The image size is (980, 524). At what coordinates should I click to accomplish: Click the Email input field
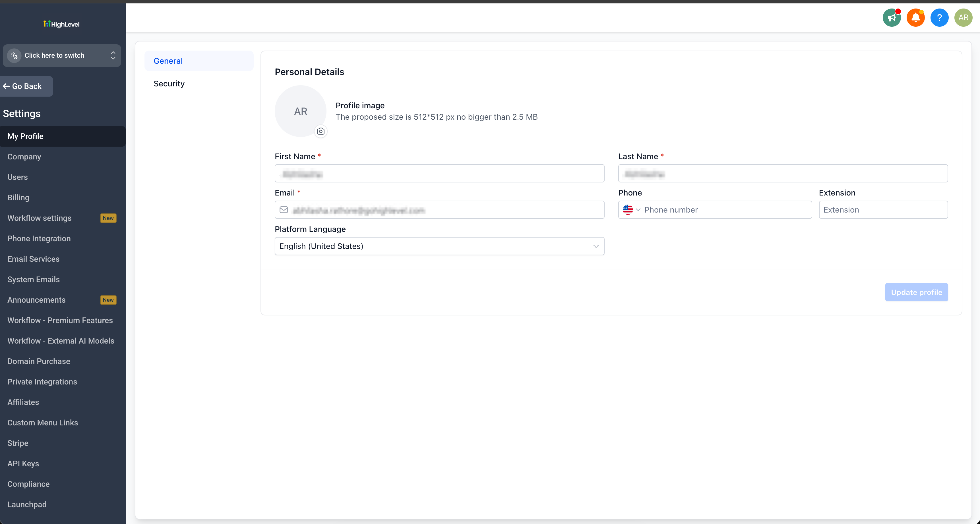click(x=439, y=209)
